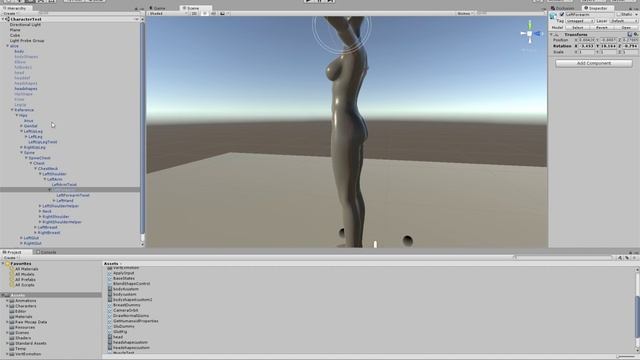Click the model Revert button
640x360 pixels.
point(602,27)
